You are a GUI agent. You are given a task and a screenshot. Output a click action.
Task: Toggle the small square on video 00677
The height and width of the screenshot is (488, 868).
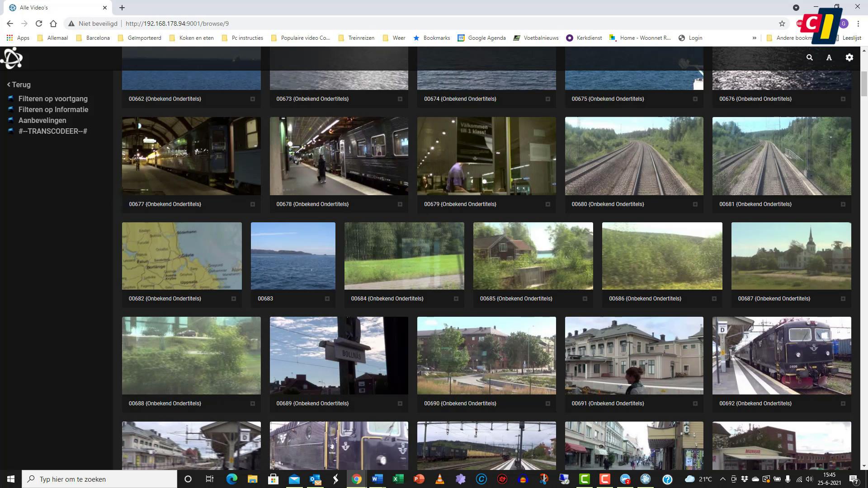pyautogui.click(x=252, y=204)
